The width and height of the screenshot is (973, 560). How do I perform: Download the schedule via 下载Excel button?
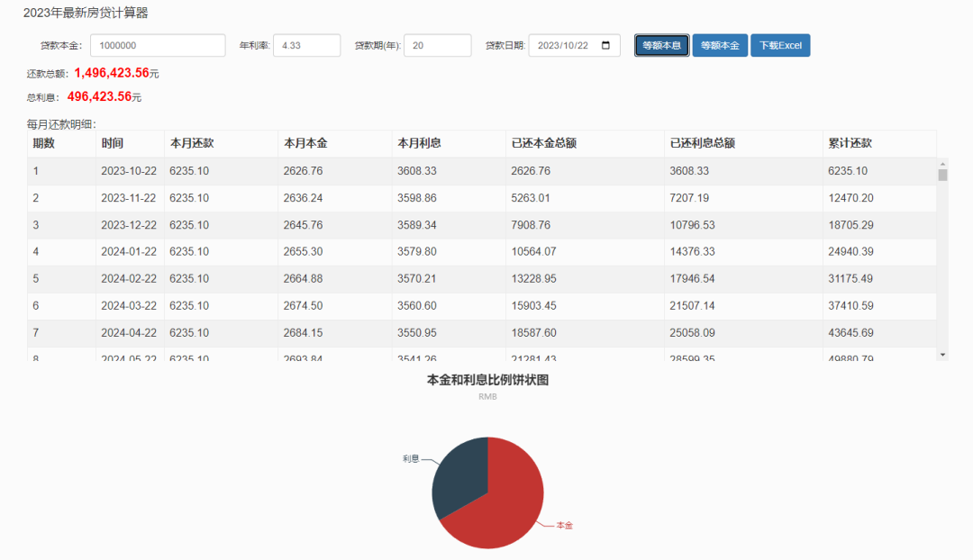(780, 46)
